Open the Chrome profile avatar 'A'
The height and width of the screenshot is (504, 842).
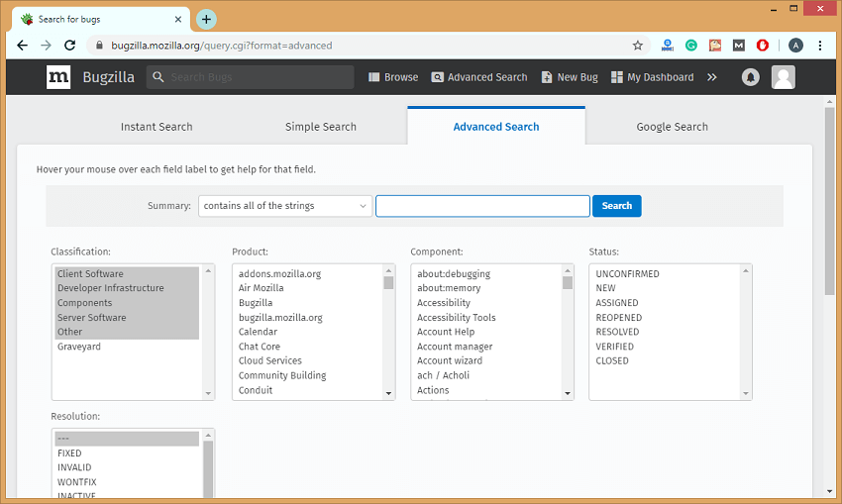point(795,46)
